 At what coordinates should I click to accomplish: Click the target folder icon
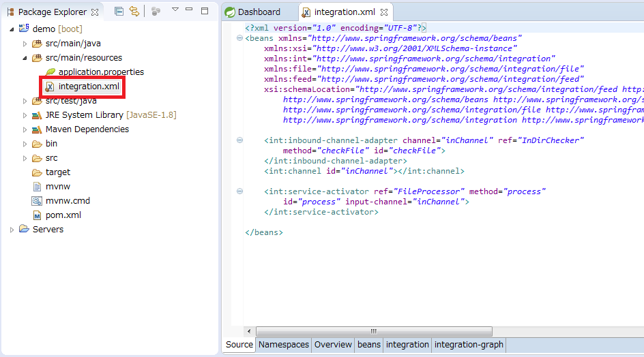(x=37, y=173)
